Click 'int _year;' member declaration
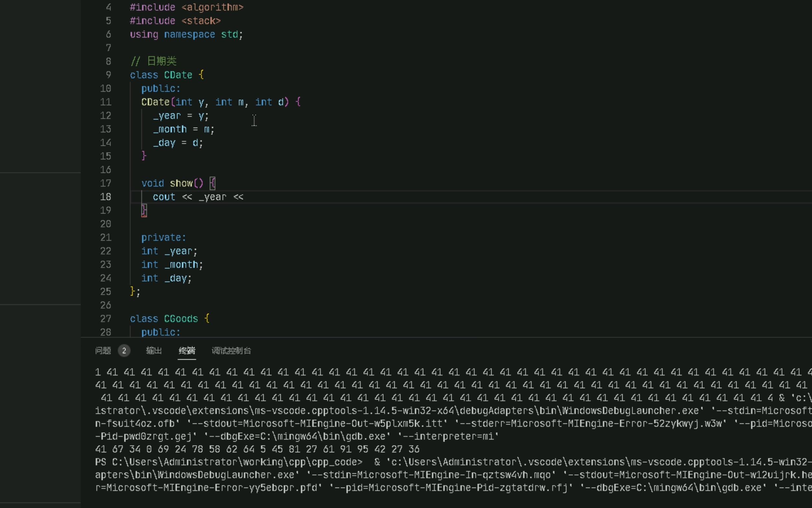Viewport: 812px width, 508px height. point(169,251)
